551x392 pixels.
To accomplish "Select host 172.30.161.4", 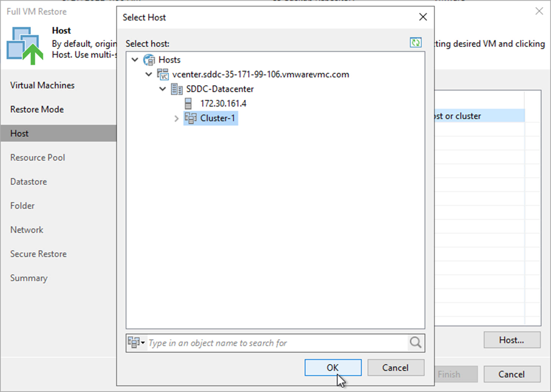I will click(x=223, y=104).
